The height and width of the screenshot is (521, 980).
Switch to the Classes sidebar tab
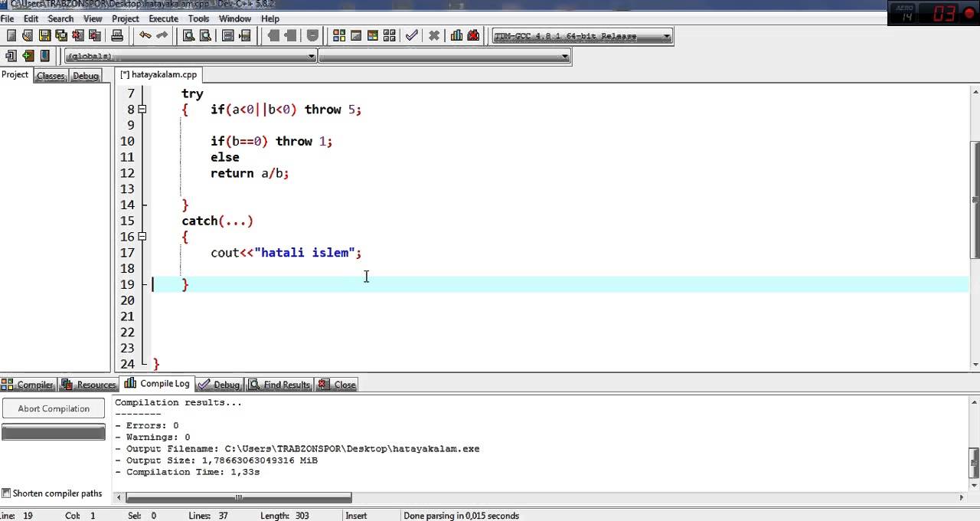click(x=51, y=76)
